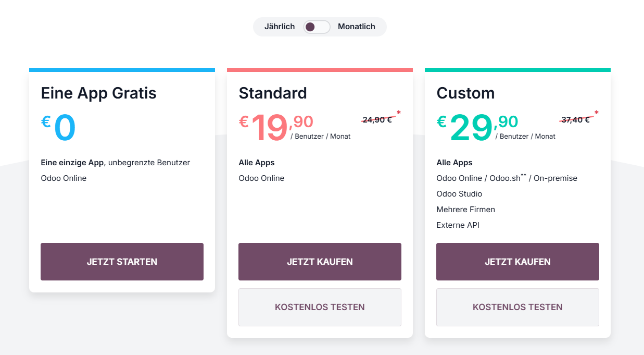Choose KOSTENLOS TESTEN under the Custom plan
Image resolution: width=644 pixels, height=355 pixels.
tap(517, 307)
